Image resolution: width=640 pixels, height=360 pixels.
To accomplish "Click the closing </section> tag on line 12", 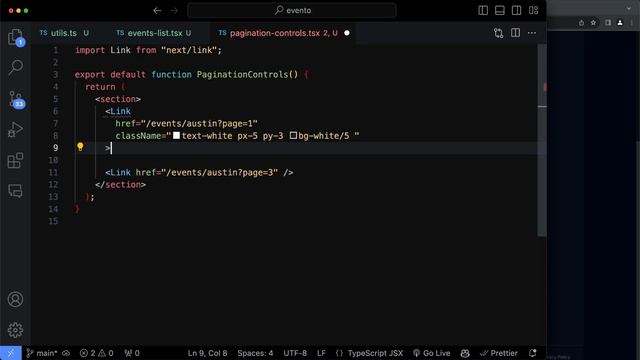I will point(120,184).
